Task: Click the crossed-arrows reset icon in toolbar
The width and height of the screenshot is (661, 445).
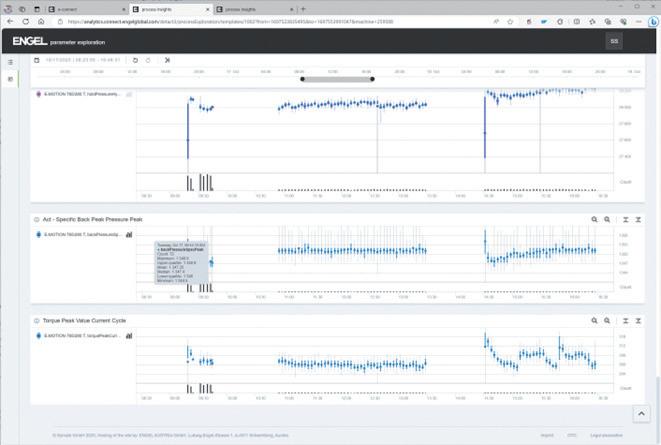Action: [167, 60]
